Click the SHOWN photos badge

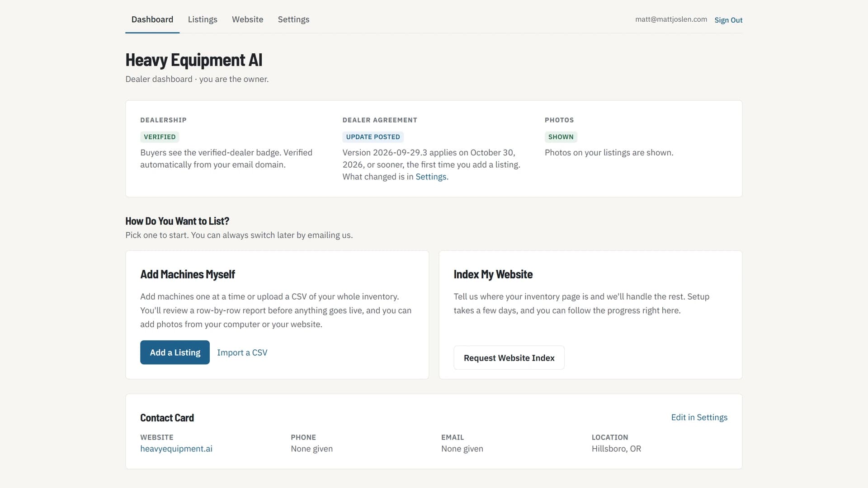[561, 137]
